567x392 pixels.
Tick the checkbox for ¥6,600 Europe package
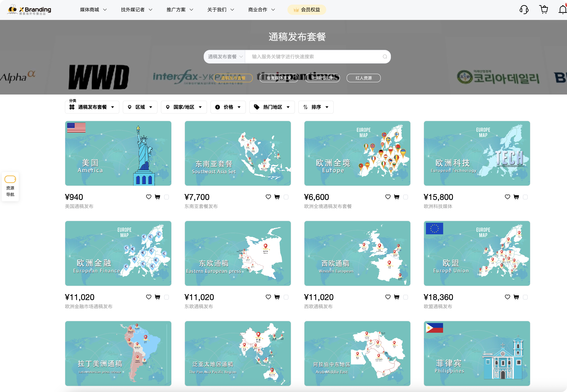coord(406,197)
